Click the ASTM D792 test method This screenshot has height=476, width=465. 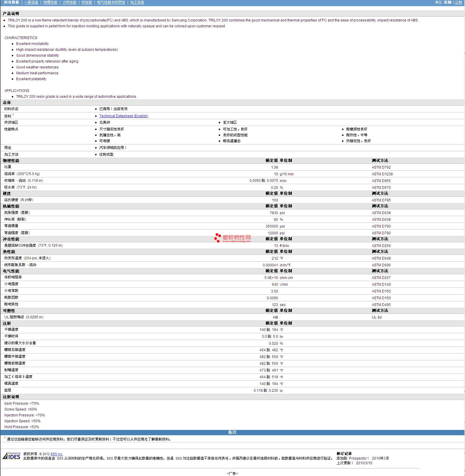[x=381, y=167]
